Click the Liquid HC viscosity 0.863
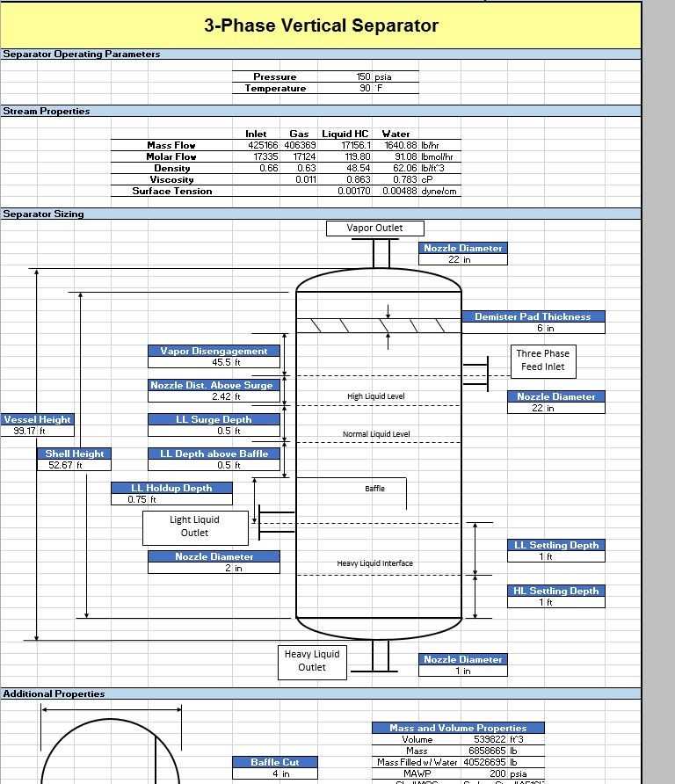This screenshot has height=784, width=675. 345,179
